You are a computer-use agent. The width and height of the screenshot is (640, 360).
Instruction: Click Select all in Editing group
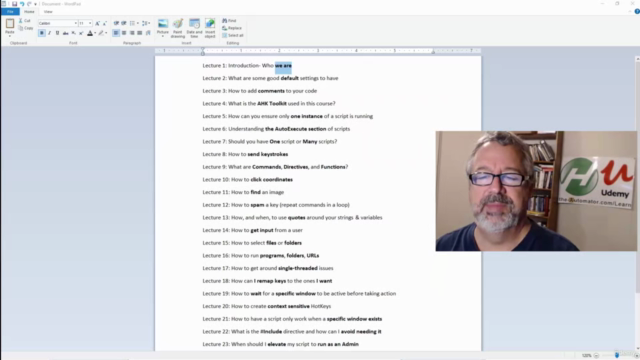pyautogui.click(x=233, y=36)
